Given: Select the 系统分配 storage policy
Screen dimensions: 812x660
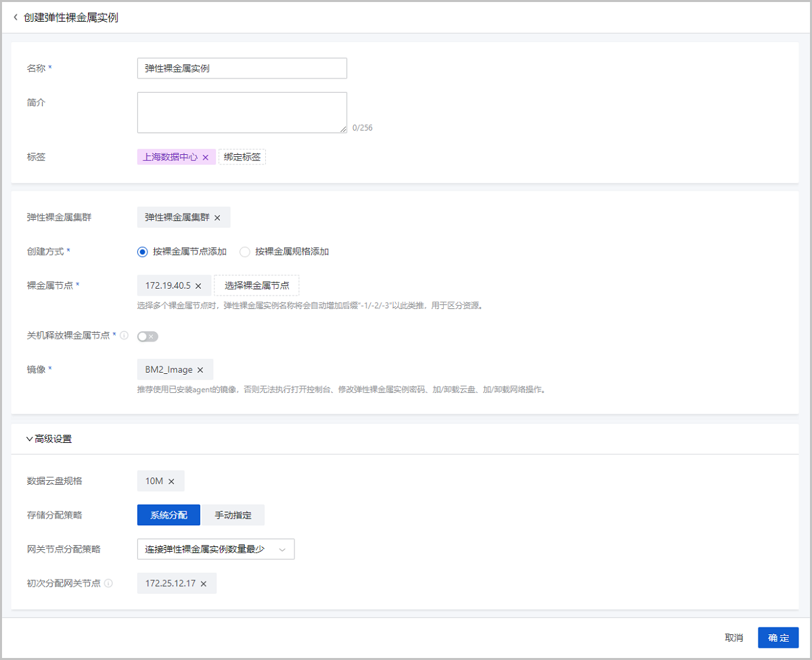Looking at the screenshot, I should pos(168,515).
